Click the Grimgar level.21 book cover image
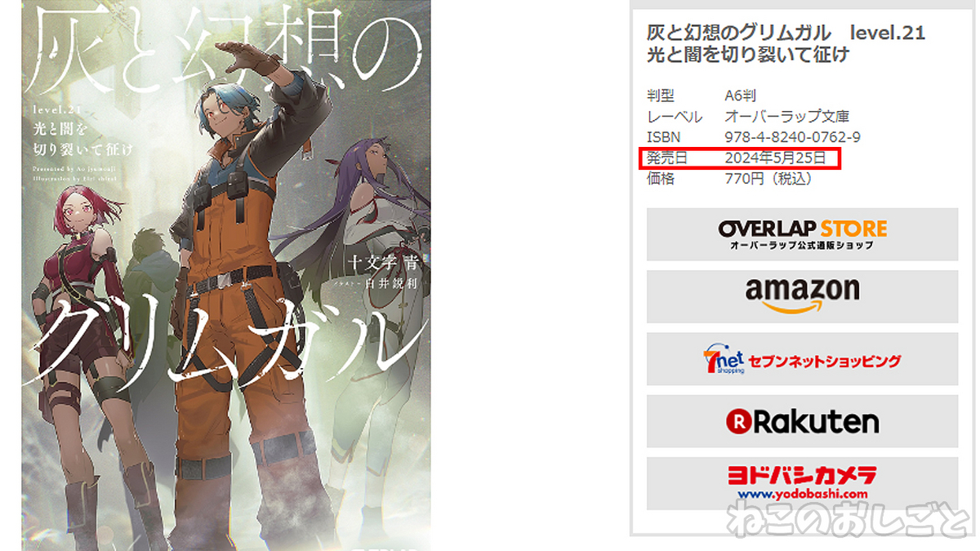Screen dimensions: 980x551 [226, 275]
